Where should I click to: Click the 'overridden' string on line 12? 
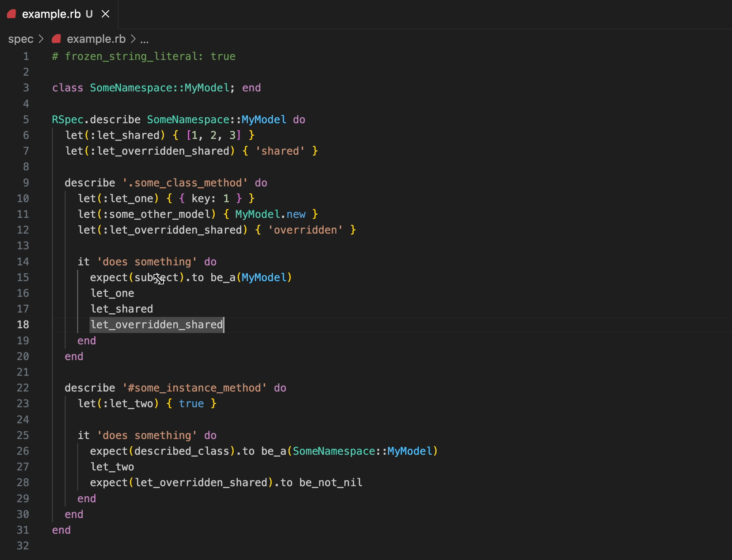coord(305,230)
